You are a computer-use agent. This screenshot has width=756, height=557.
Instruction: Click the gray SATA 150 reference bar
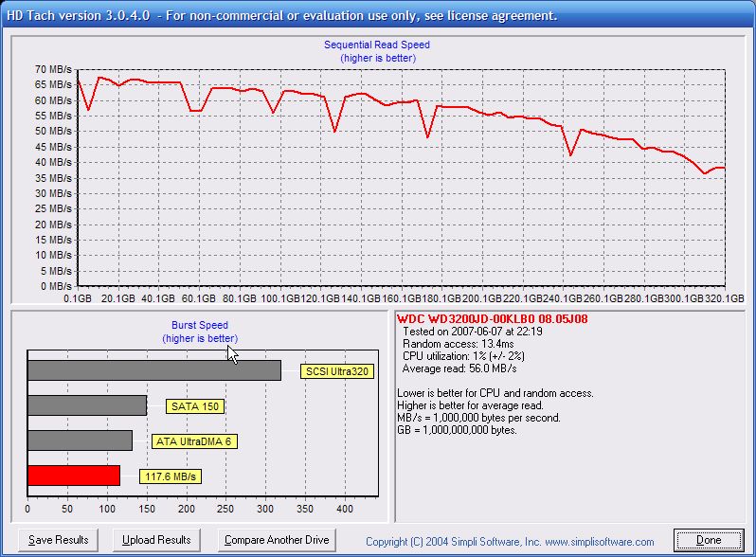86,405
